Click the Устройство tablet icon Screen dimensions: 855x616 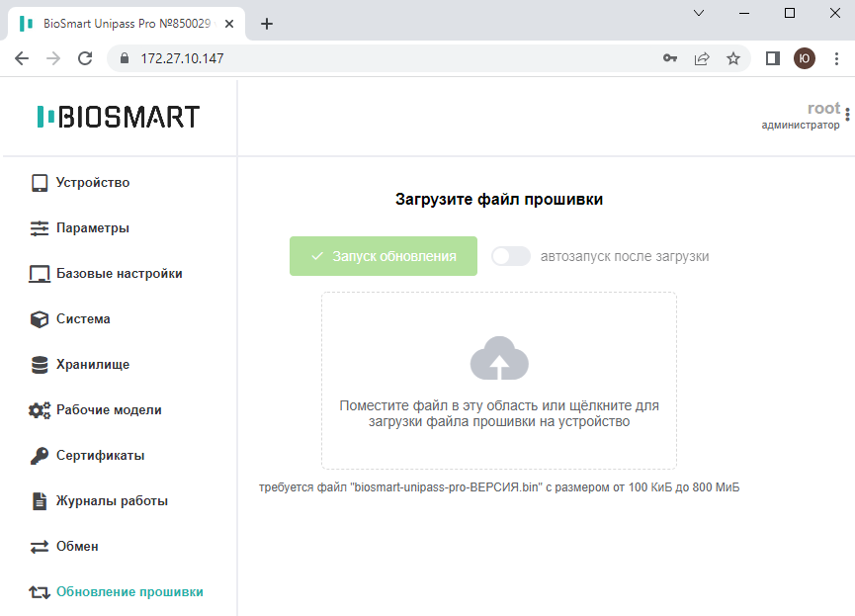[x=40, y=183]
